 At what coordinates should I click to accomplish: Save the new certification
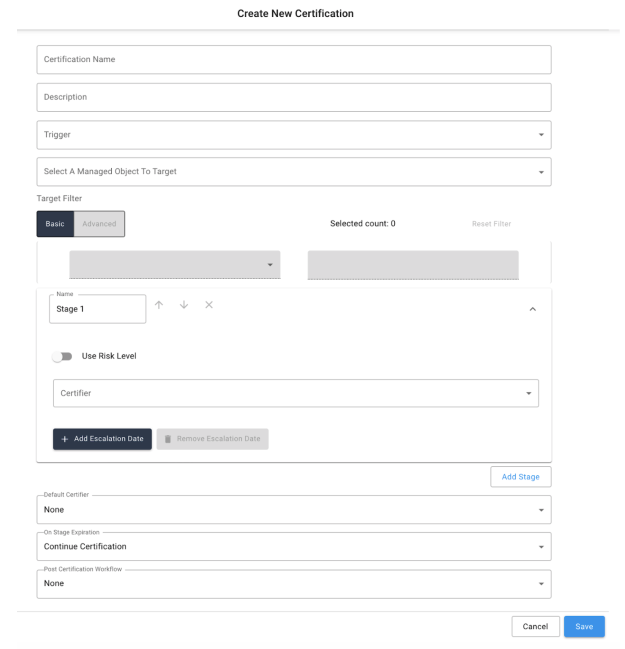584,627
